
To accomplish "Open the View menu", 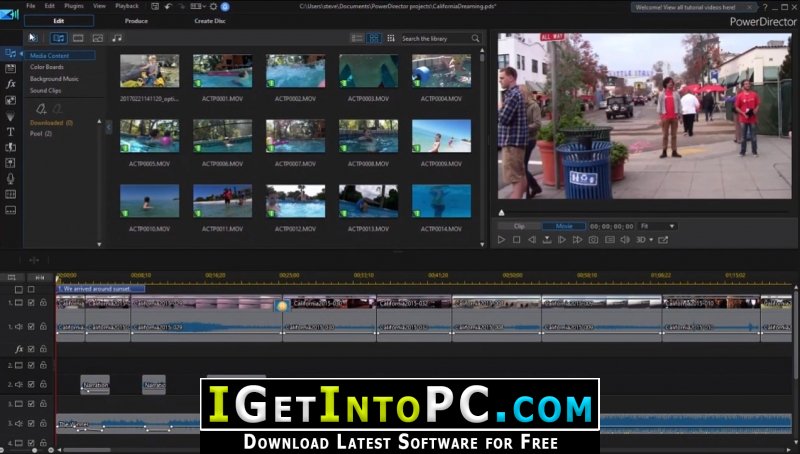I will coord(99,6).
